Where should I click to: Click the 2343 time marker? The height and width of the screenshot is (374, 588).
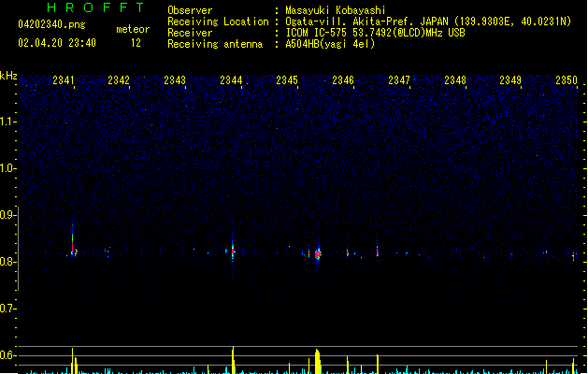175,80
